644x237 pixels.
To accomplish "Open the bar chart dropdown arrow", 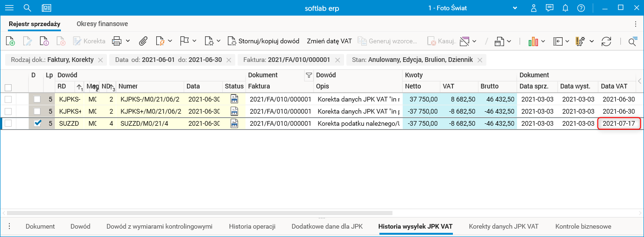I will tap(543, 41).
